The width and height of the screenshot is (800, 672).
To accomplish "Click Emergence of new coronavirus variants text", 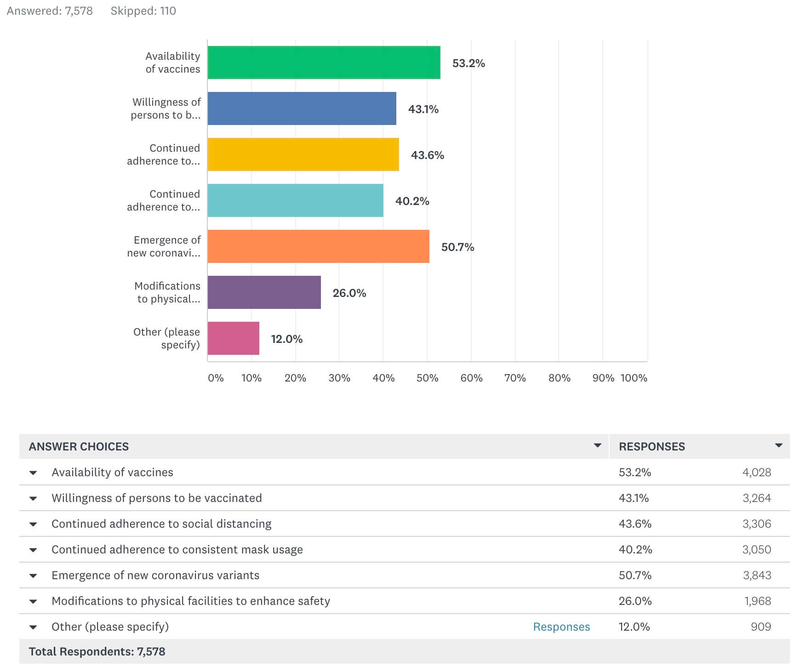I will [155, 575].
